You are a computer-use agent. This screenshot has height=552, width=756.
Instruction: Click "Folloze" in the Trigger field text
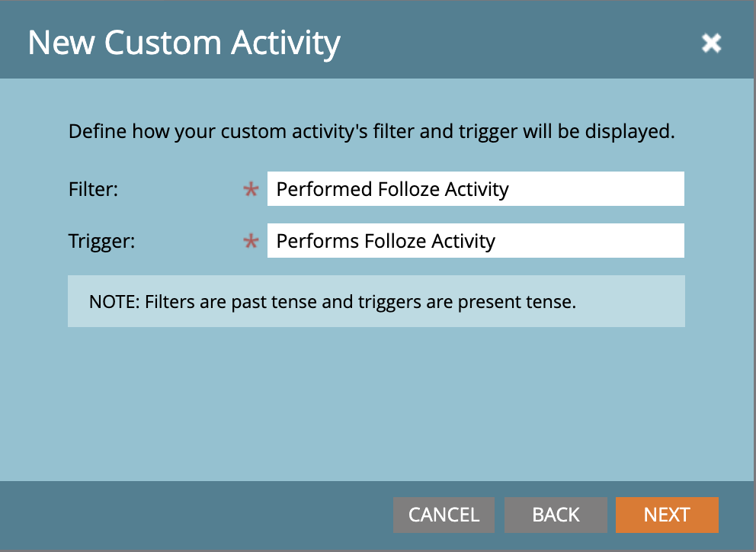[x=396, y=242]
